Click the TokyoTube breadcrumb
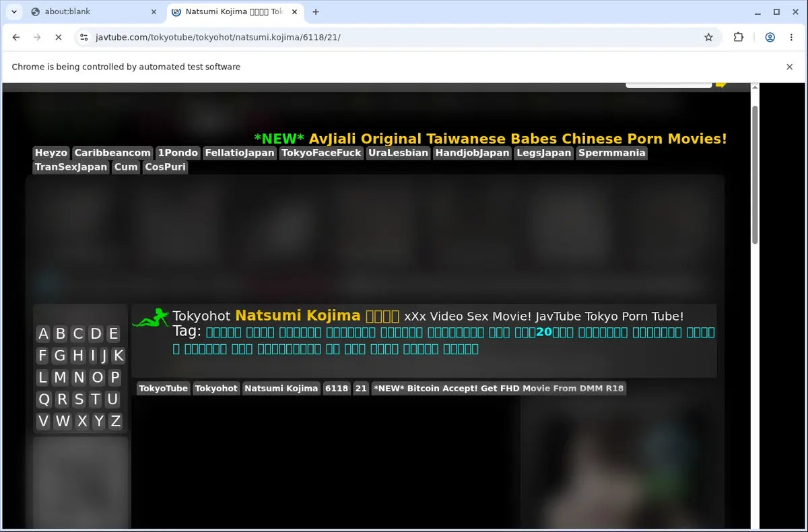The image size is (808, 532). 163,389
